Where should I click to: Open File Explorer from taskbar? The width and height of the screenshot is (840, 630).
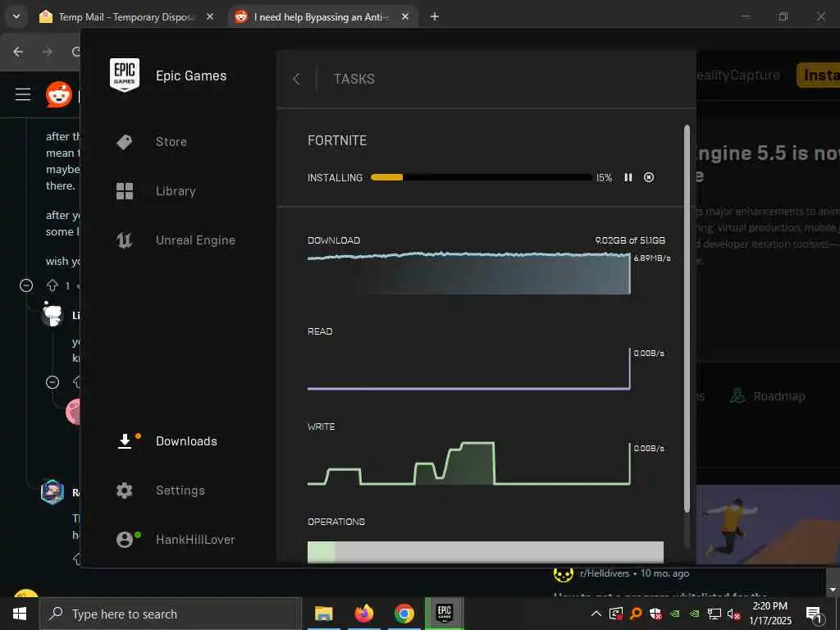(x=323, y=614)
